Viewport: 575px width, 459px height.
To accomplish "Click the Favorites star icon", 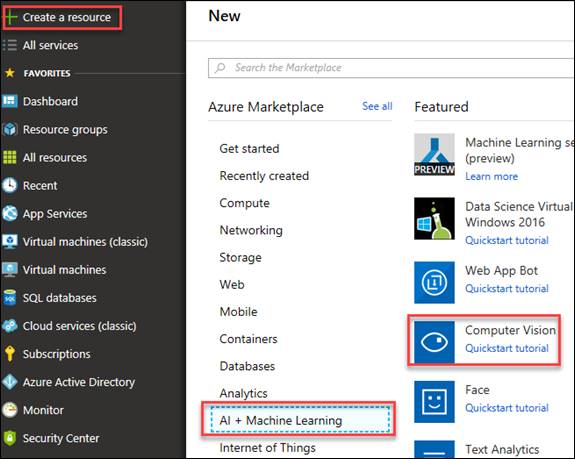I will [10, 73].
